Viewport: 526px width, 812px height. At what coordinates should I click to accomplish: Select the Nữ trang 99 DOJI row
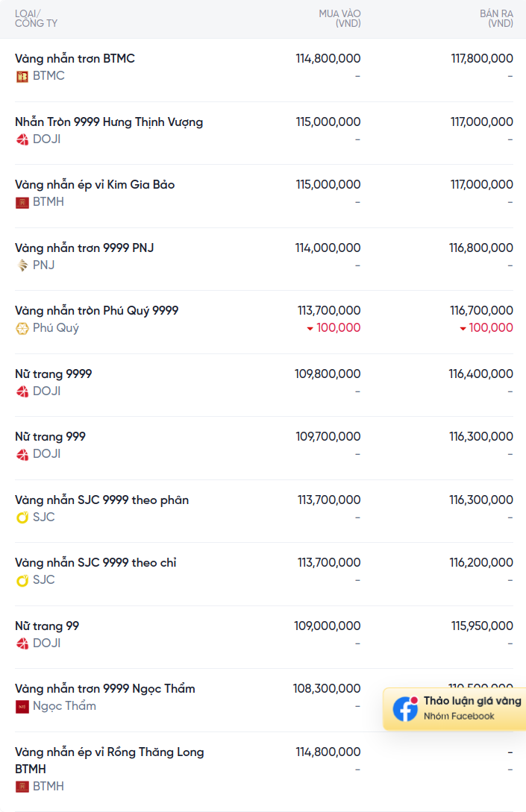tap(264, 637)
